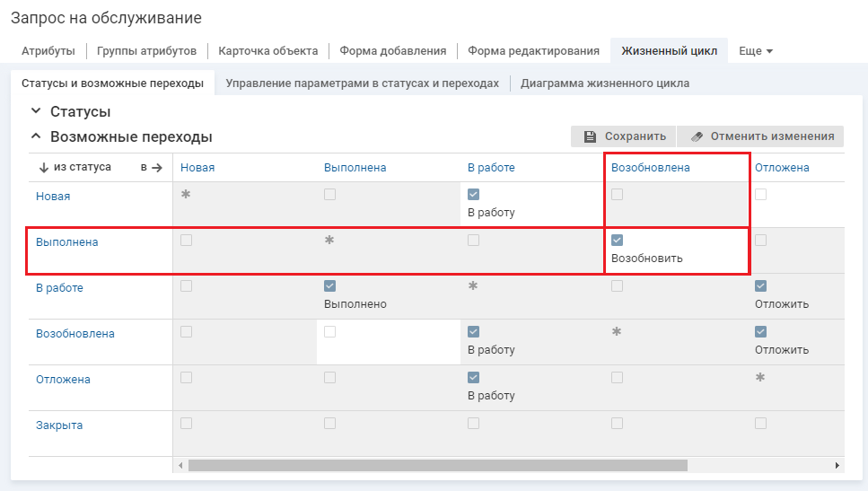Click the horizontal scrollbar left arrow

click(180, 466)
